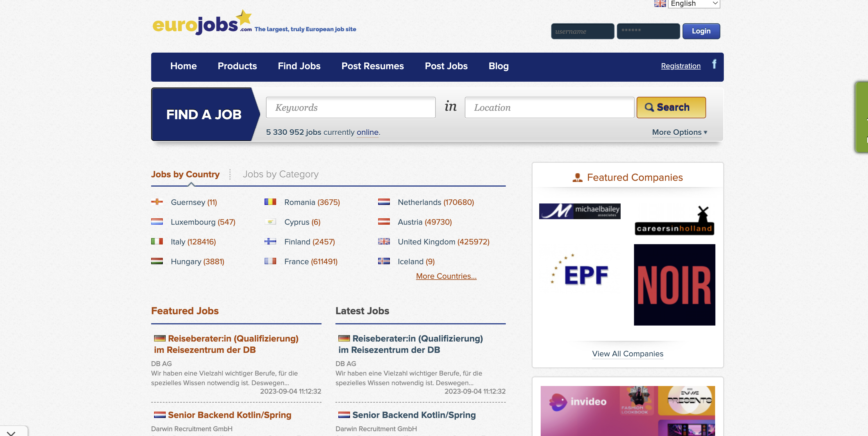868x436 pixels.
Task: Open Finland (2457) jobs listing
Action: [309, 242]
